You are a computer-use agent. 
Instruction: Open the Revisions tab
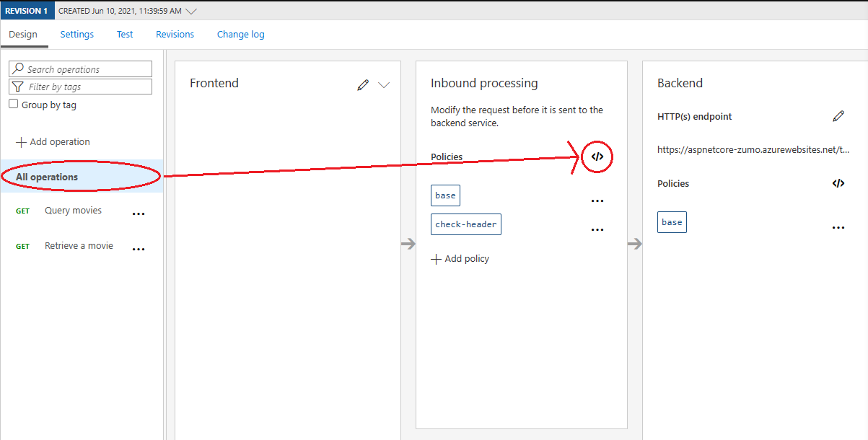coord(175,34)
